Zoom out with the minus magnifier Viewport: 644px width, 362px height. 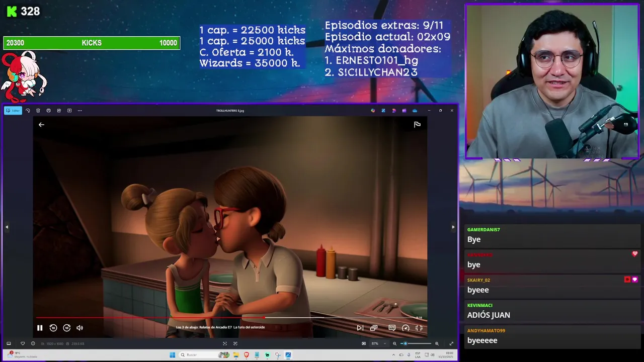click(x=394, y=343)
